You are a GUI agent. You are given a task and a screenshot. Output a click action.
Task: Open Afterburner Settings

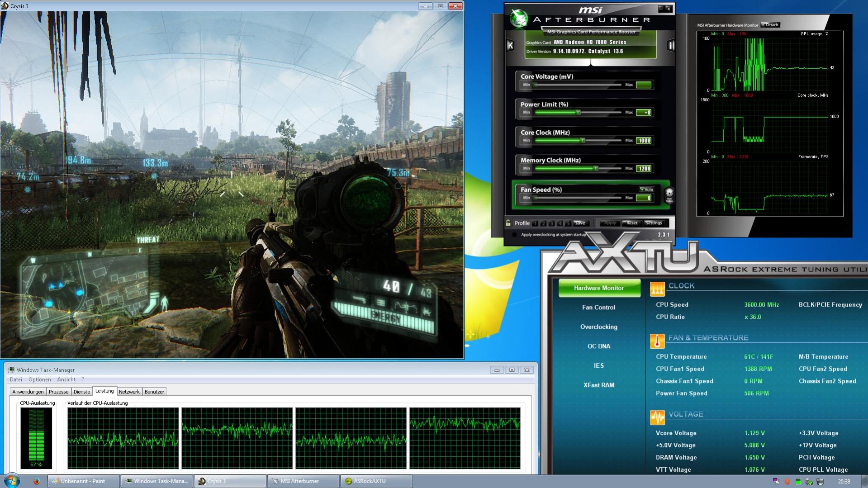point(654,223)
